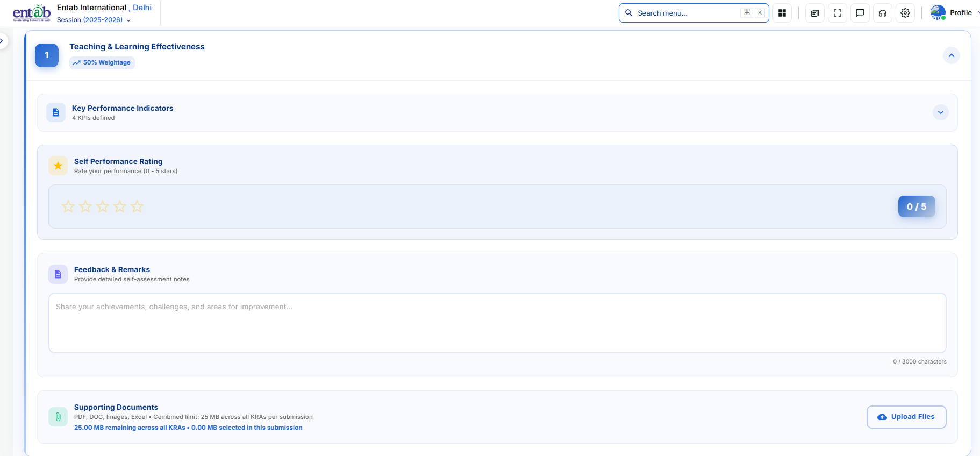Open the Profile label menu

pyautogui.click(x=961, y=13)
